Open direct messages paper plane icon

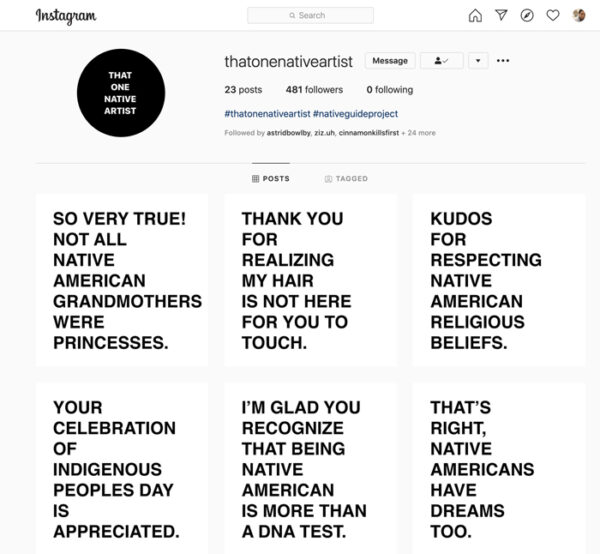(501, 15)
